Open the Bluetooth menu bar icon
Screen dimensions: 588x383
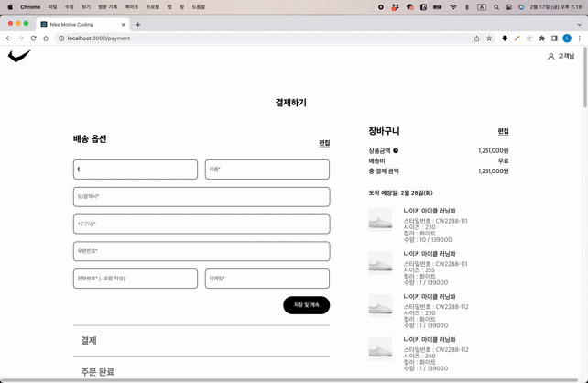(x=467, y=7)
